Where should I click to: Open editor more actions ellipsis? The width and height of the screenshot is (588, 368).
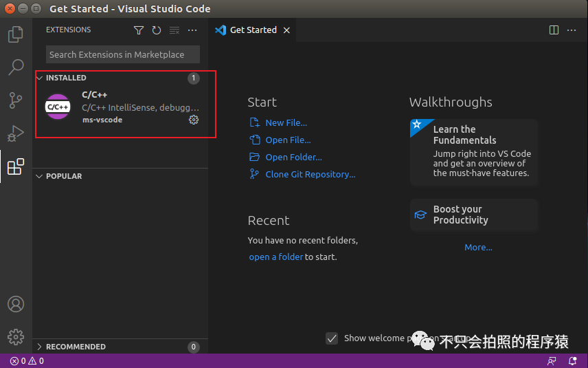(x=572, y=30)
